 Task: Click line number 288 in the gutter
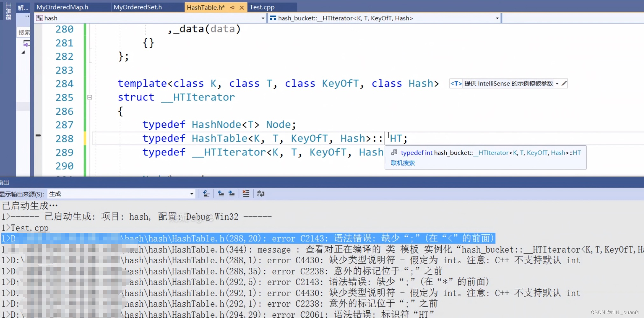(64, 139)
